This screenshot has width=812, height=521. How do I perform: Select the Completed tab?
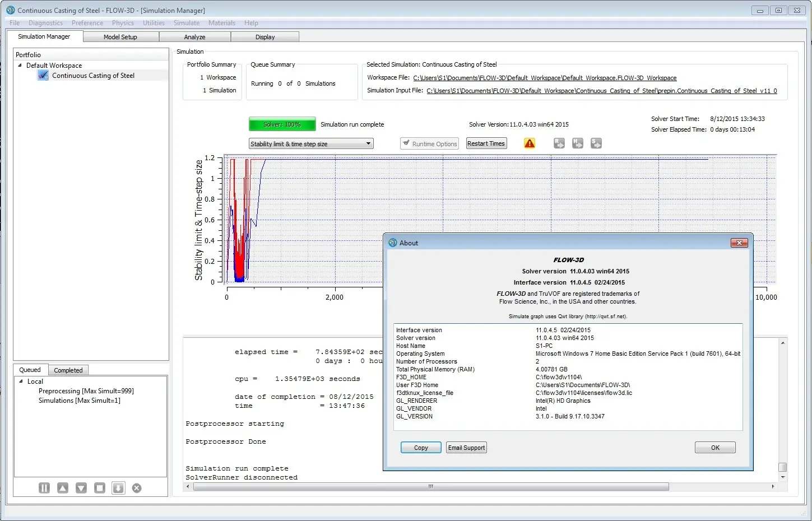click(68, 370)
